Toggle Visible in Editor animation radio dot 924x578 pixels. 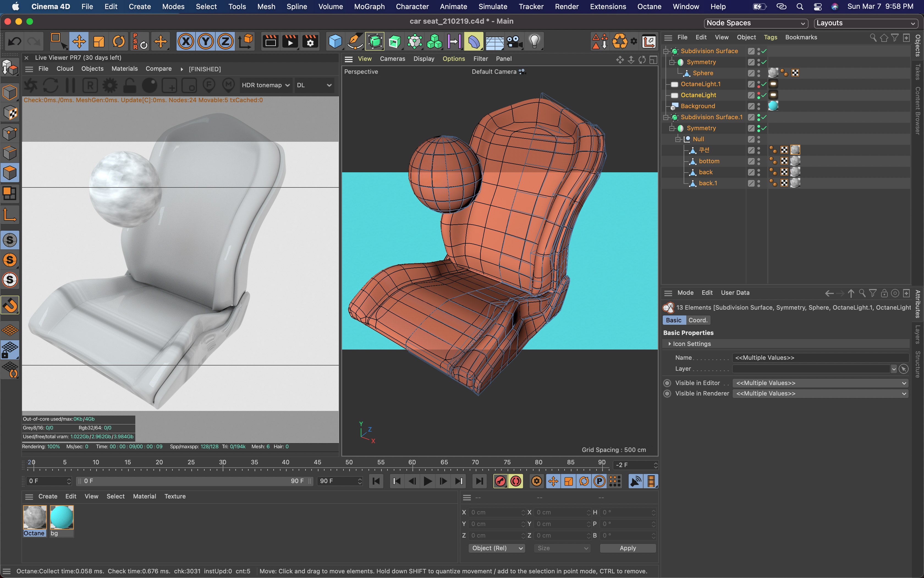667,383
